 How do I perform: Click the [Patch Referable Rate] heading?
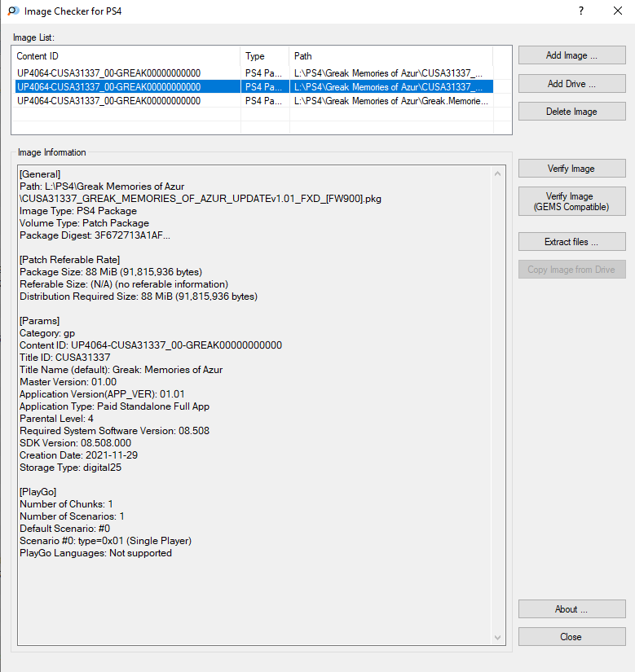pyautogui.click(x=70, y=260)
